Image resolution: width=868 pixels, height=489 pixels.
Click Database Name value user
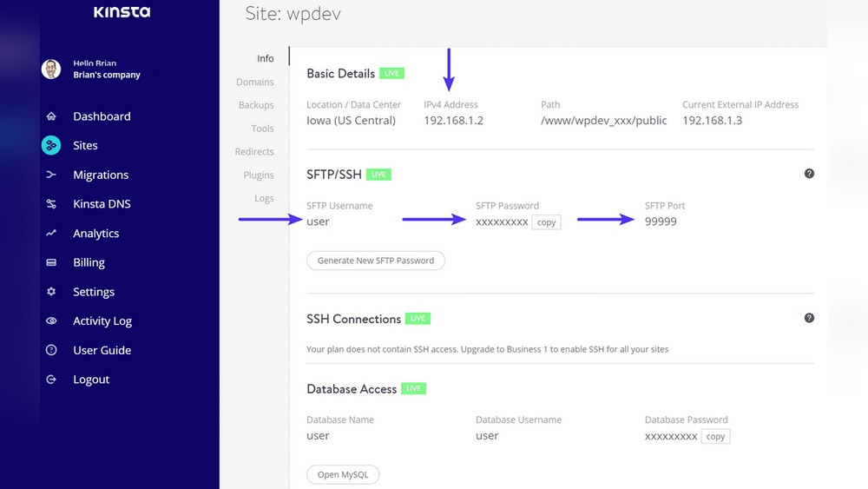(x=318, y=436)
